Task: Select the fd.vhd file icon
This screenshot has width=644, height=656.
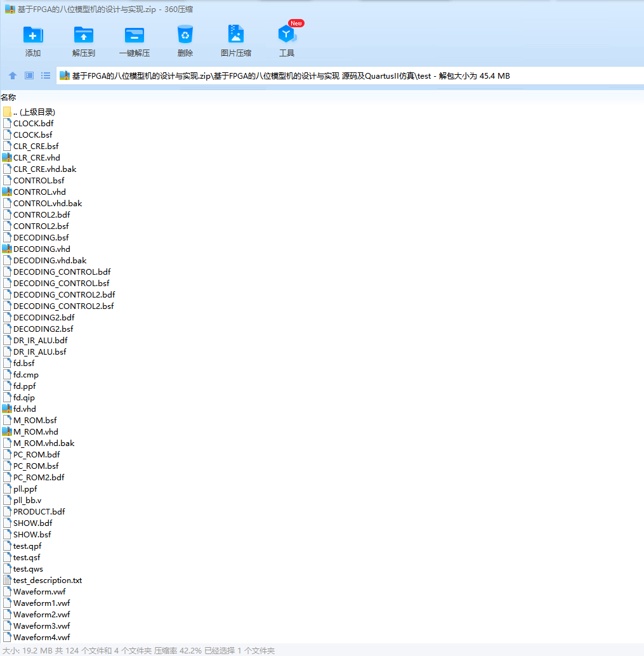Action: point(7,409)
